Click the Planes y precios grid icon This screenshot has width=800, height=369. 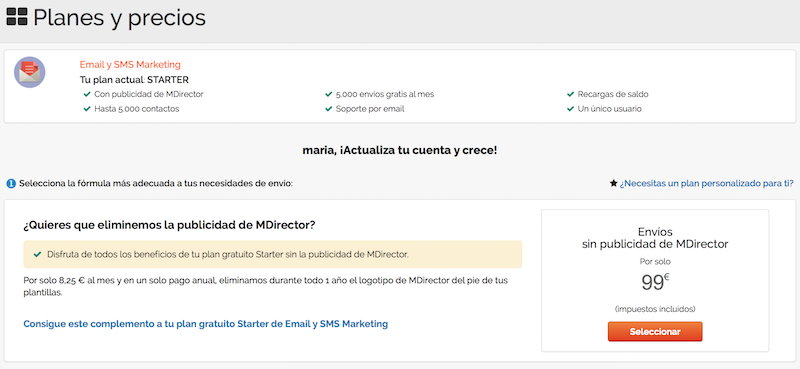16,17
